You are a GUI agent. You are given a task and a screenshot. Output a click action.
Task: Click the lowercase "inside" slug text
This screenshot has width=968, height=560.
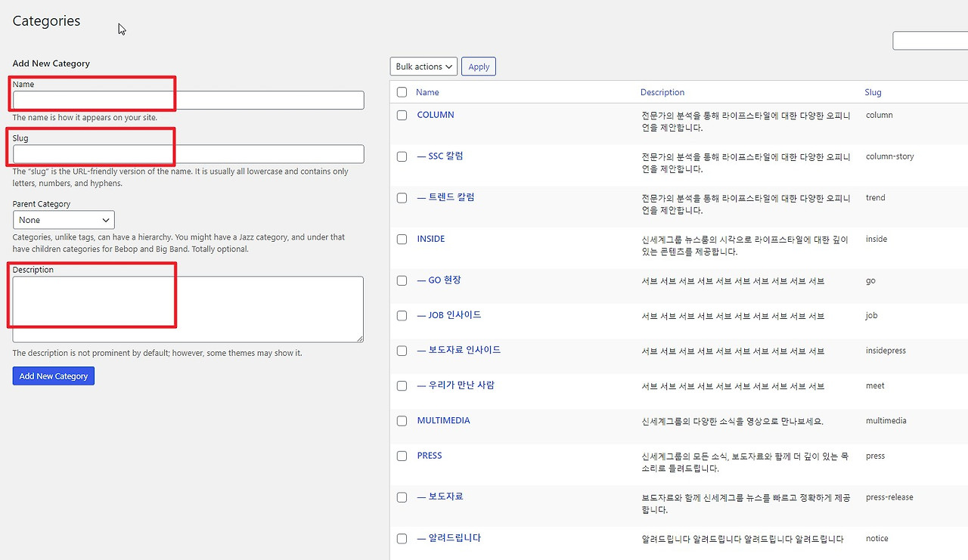click(876, 239)
